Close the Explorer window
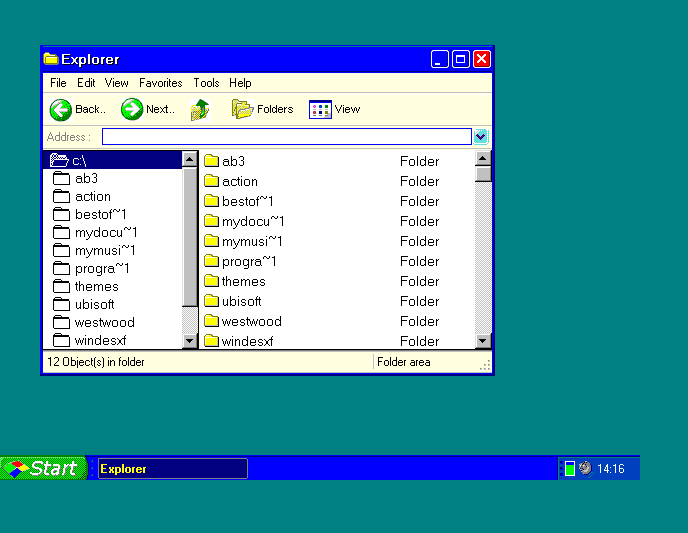 pyautogui.click(x=482, y=59)
